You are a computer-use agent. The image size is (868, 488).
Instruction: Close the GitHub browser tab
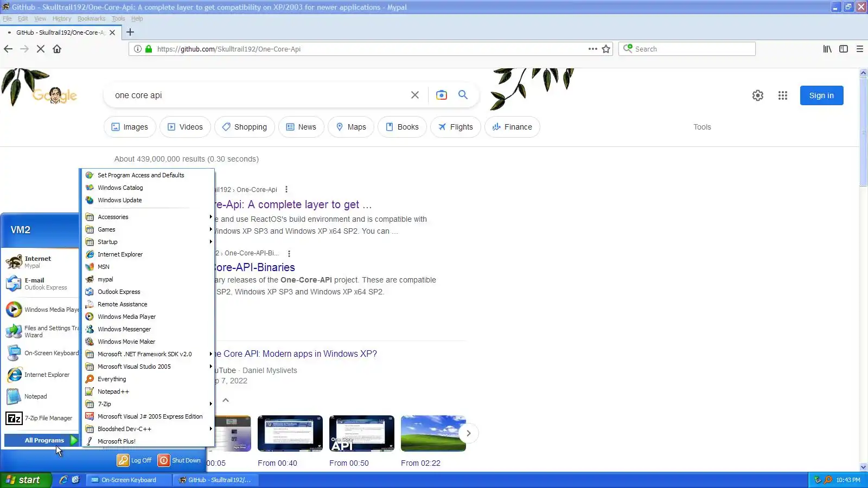[112, 33]
